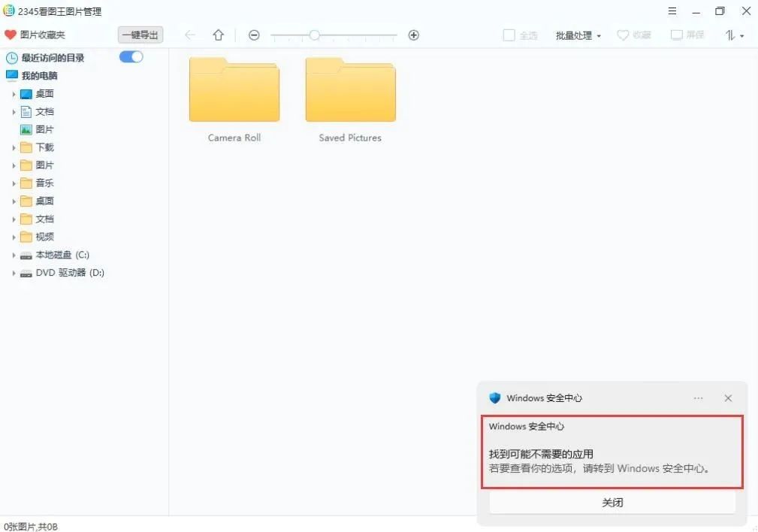Click the home navigation icon
The image size is (758, 532).
click(218, 35)
